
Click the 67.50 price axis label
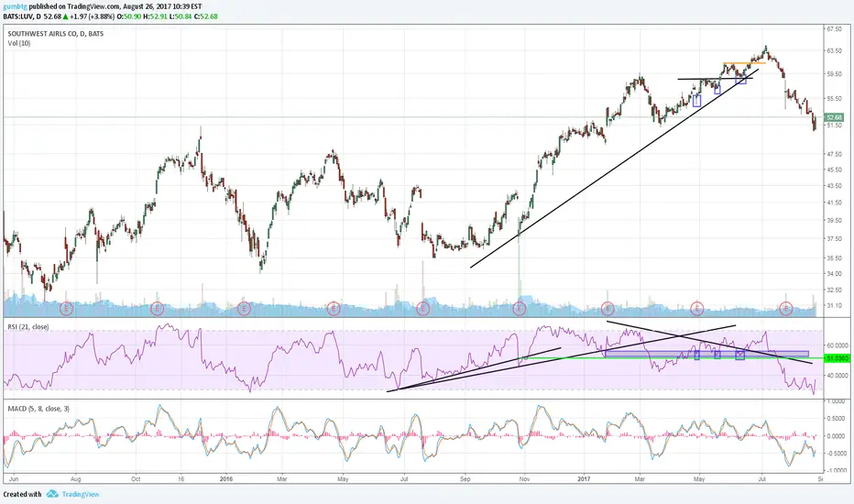[835, 29]
